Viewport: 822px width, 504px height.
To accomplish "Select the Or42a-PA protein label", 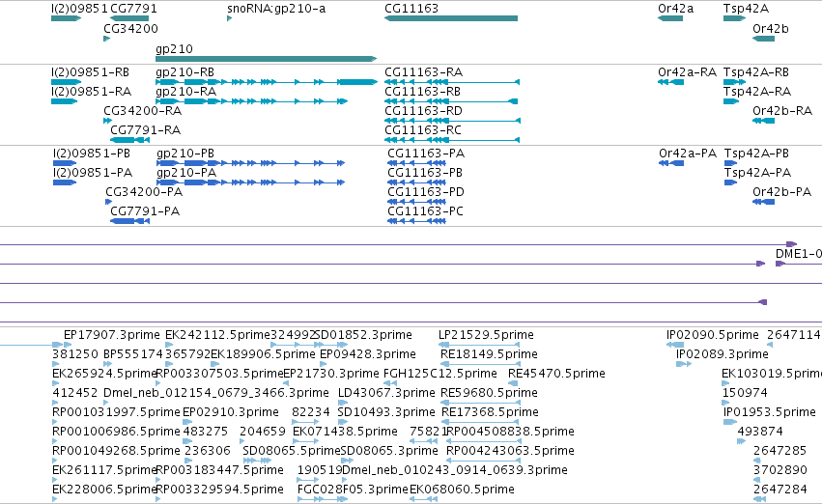I will (688, 154).
